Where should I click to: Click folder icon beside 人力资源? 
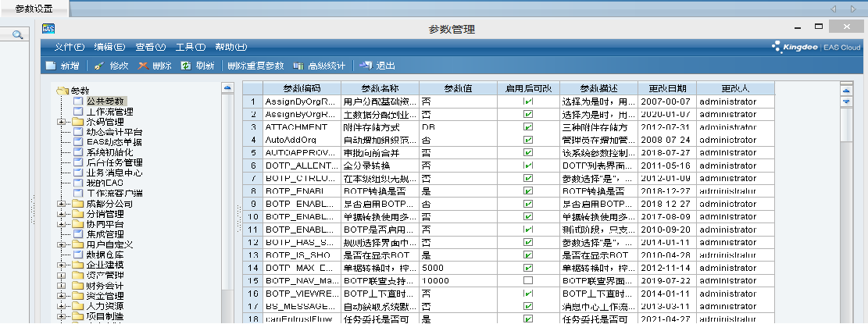tap(78, 306)
